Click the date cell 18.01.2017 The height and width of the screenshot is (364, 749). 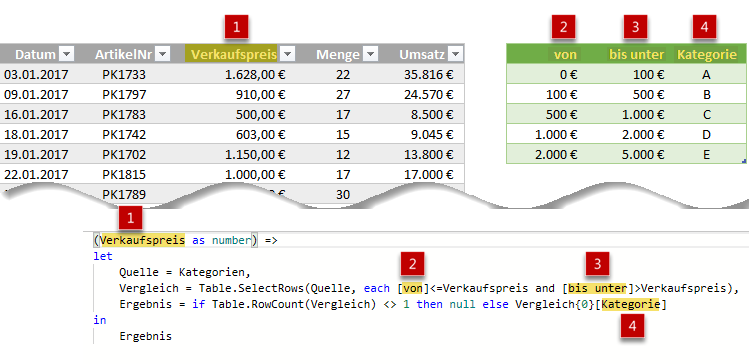click(36, 135)
